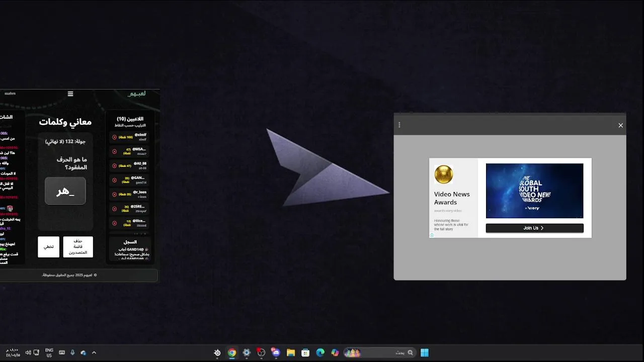This screenshot has height=362, width=644.
Task: Remove player @GAN... with the red X
Action: click(x=114, y=180)
